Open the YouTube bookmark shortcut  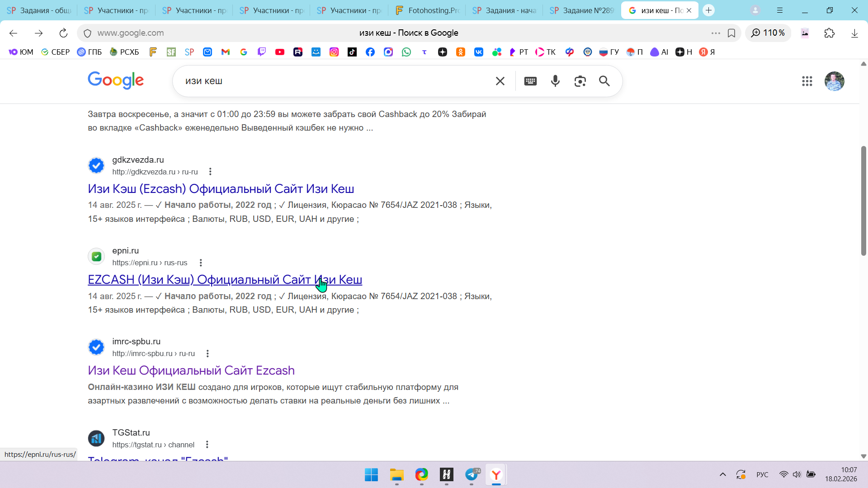[x=280, y=52]
